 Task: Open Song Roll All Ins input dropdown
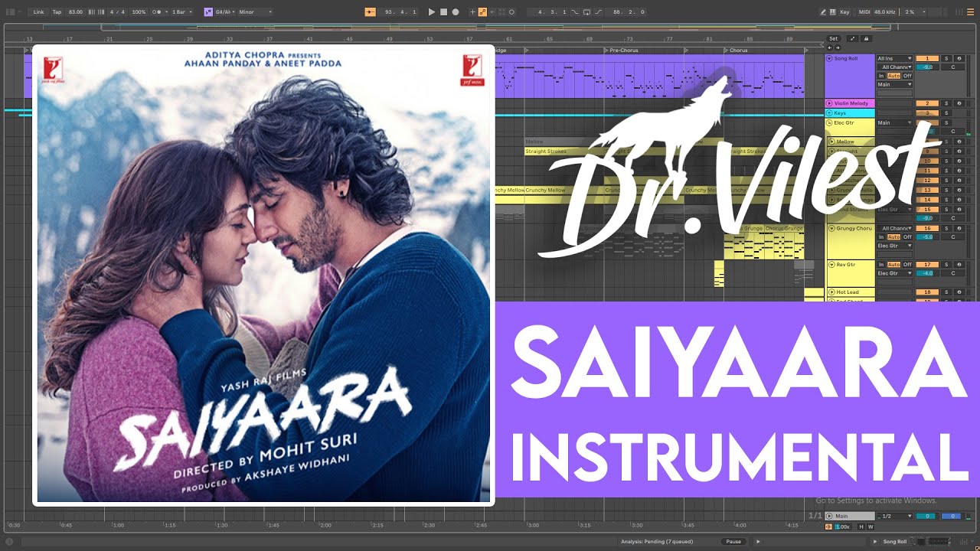tap(894, 58)
